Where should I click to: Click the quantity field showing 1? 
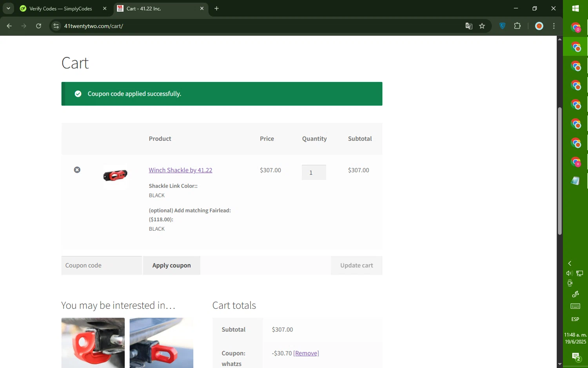point(314,173)
